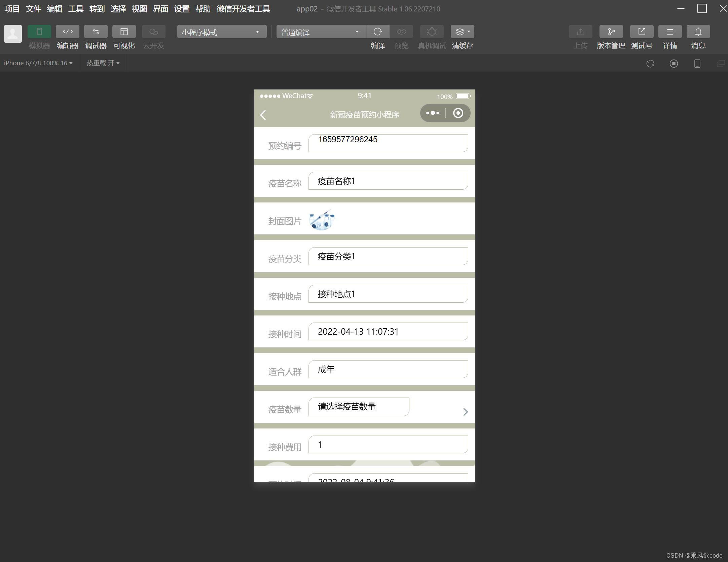Open iPhone 6/7/8 device selector dropdown
The width and height of the screenshot is (728, 562).
[38, 63]
